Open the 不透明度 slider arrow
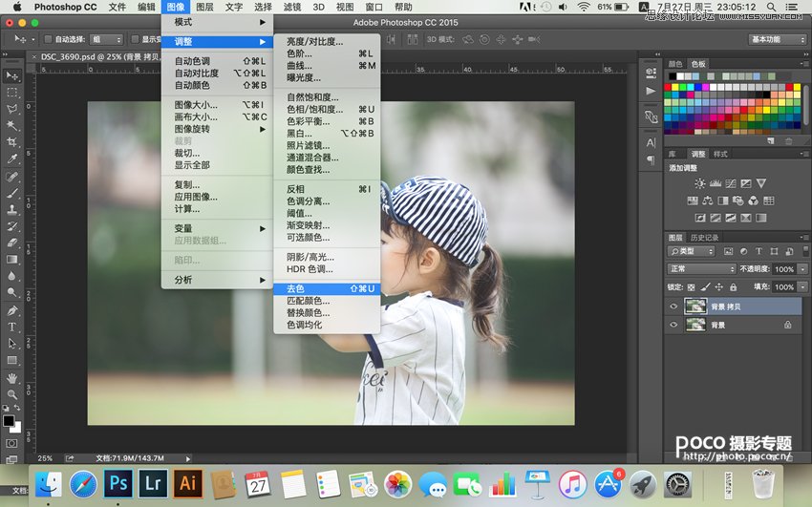The image size is (812, 507). pos(802,269)
